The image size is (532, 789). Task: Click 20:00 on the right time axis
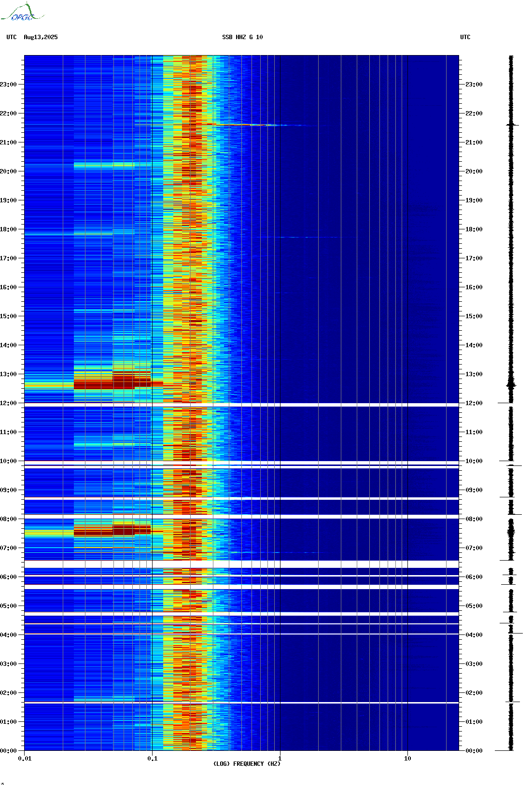[x=474, y=171]
